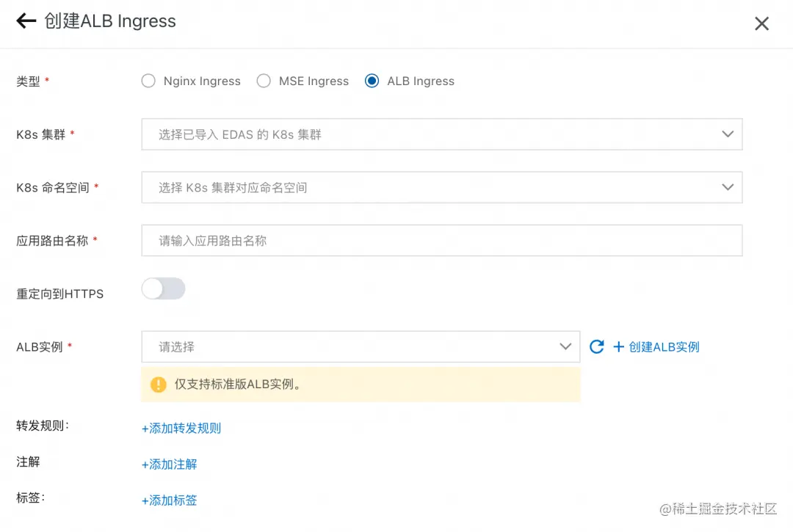
Task: Click the 转发规则 label
Action: (x=43, y=426)
